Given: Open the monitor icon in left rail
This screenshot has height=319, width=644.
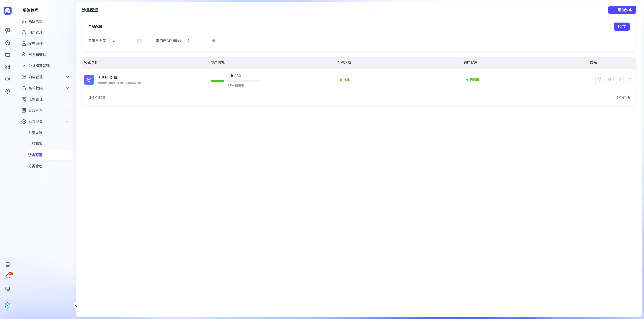Looking at the screenshot, I should 7,289.
